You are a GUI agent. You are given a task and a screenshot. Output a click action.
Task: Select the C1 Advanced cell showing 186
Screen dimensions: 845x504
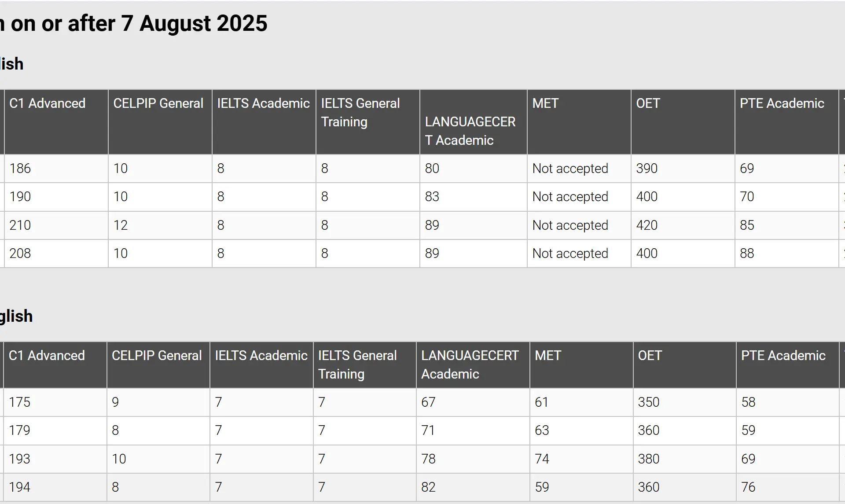[20, 169]
